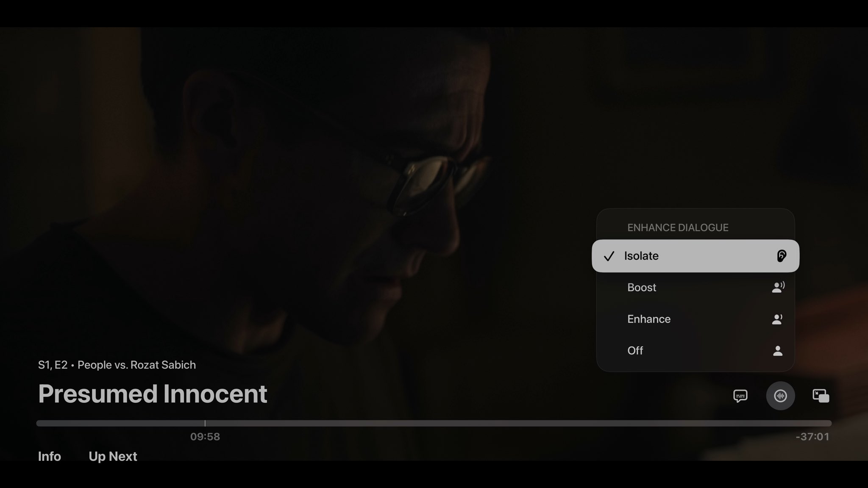868x488 pixels.
Task: Select the Boost dialogue option
Action: click(x=696, y=288)
